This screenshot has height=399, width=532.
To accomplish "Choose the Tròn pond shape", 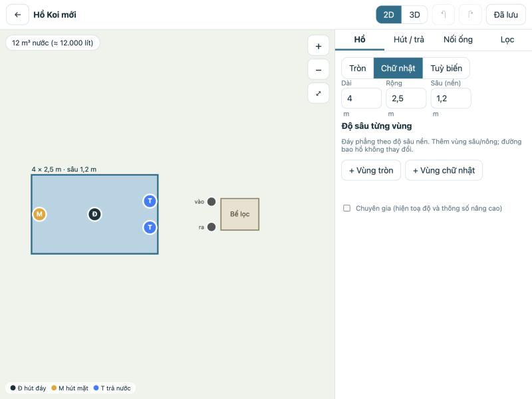I will 358,68.
